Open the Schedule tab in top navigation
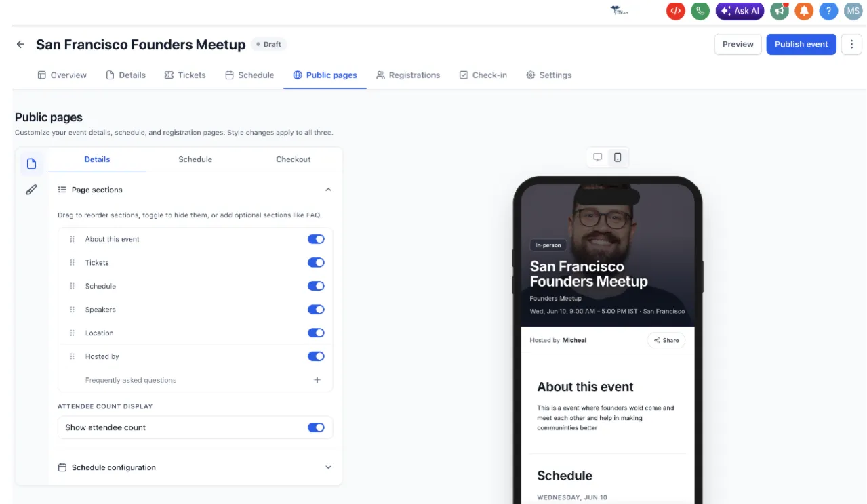Screen dimensions: 867x504 [x=249, y=75]
